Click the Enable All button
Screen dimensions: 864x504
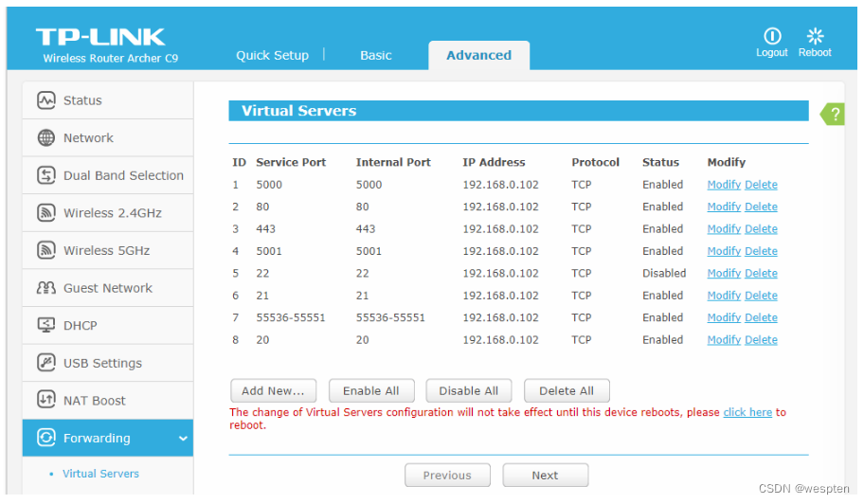pyautogui.click(x=371, y=390)
